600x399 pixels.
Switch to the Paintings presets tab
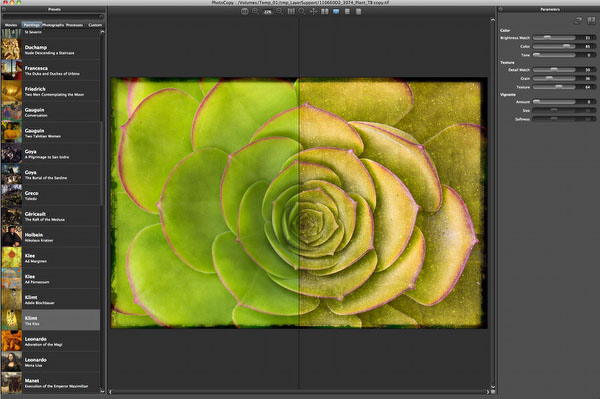[x=31, y=25]
